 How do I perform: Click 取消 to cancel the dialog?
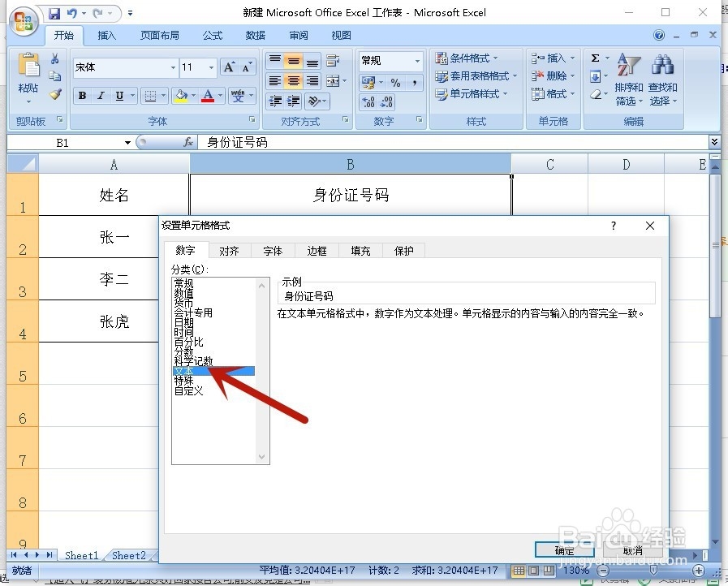point(634,549)
